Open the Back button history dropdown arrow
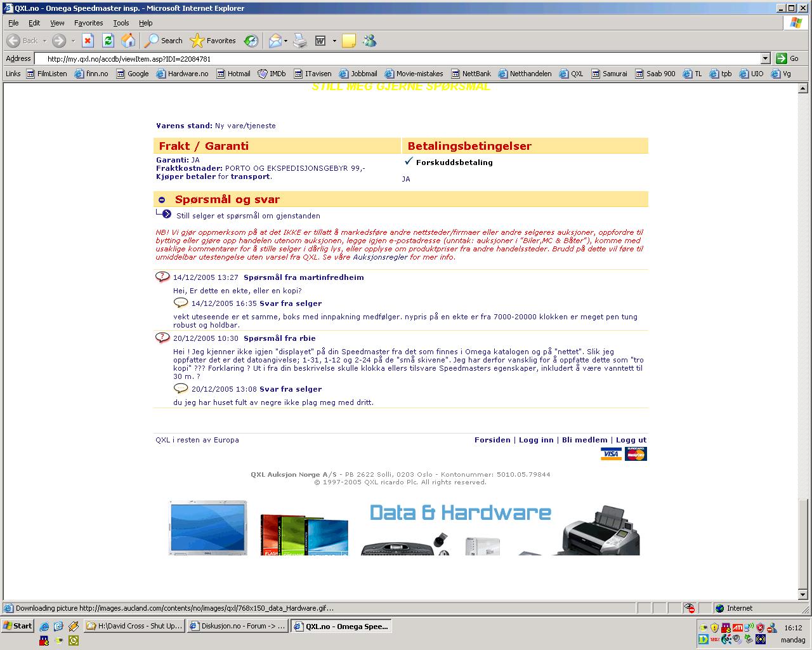This screenshot has height=650, width=812. 44,41
